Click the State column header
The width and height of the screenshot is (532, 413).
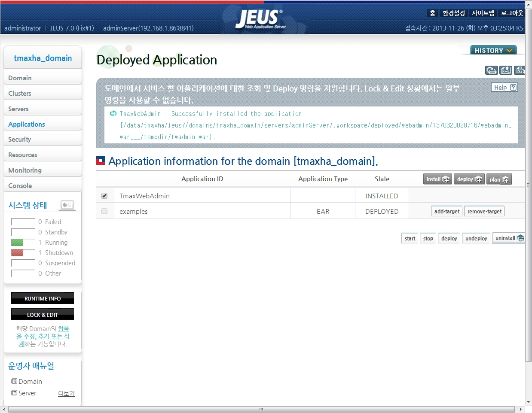click(x=382, y=179)
